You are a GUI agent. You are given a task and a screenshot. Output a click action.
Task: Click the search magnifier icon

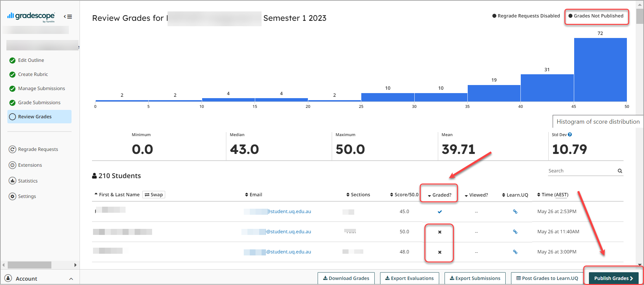pos(620,171)
